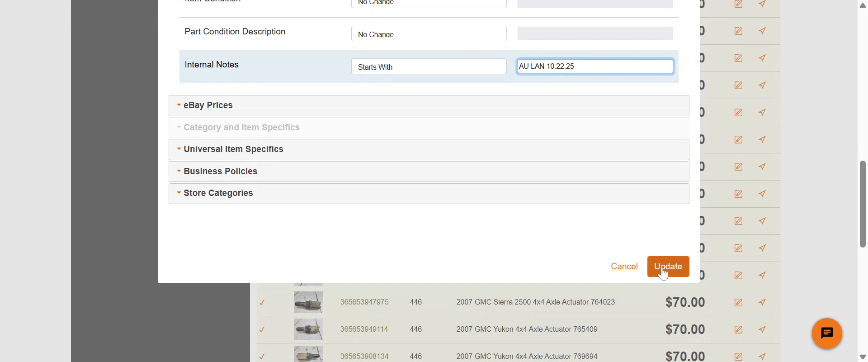Click the 'Internal Notes' row label
The height and width of the screenshot is (362, 868).
pyautogui.click(x=212, y=65)
